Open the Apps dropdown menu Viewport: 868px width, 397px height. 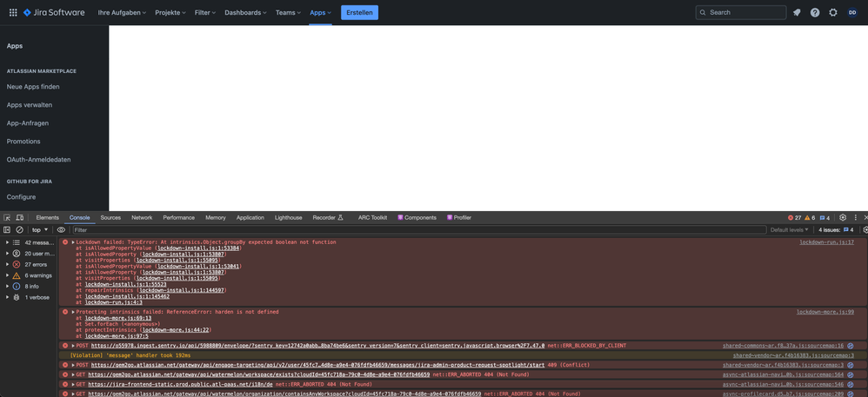coord(321,12)
